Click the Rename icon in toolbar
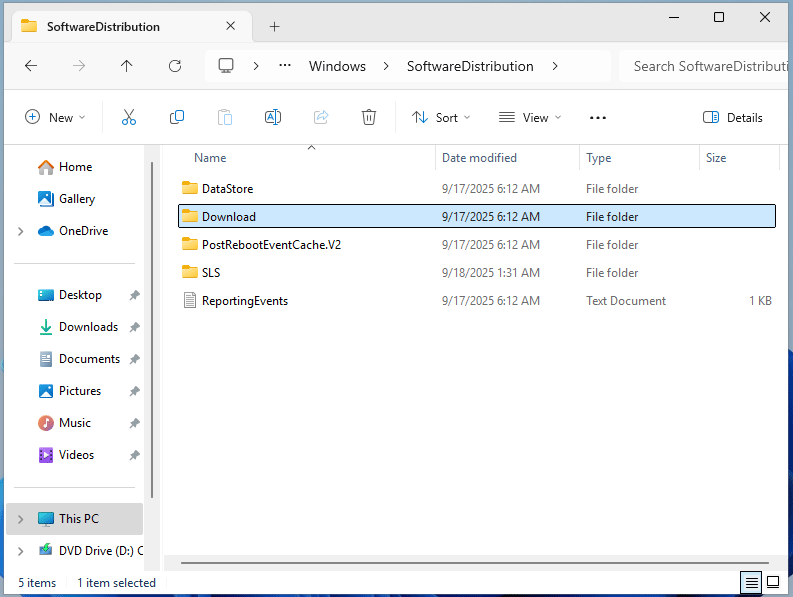 pyautogui.click(x=272, y=117)
